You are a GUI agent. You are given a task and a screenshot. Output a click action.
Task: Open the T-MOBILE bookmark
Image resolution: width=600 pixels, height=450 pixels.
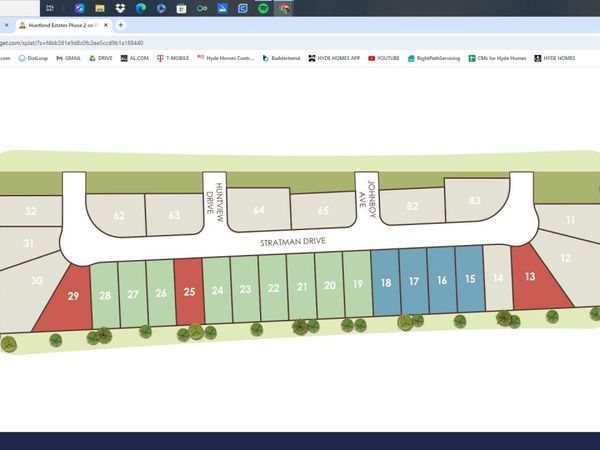point(173,58)
